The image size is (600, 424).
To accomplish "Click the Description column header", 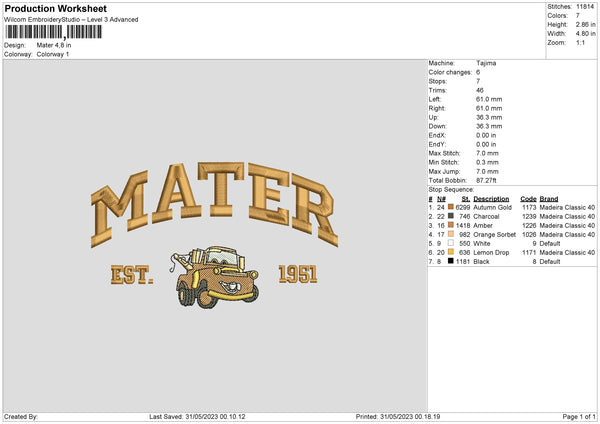I will coord(491,199).
